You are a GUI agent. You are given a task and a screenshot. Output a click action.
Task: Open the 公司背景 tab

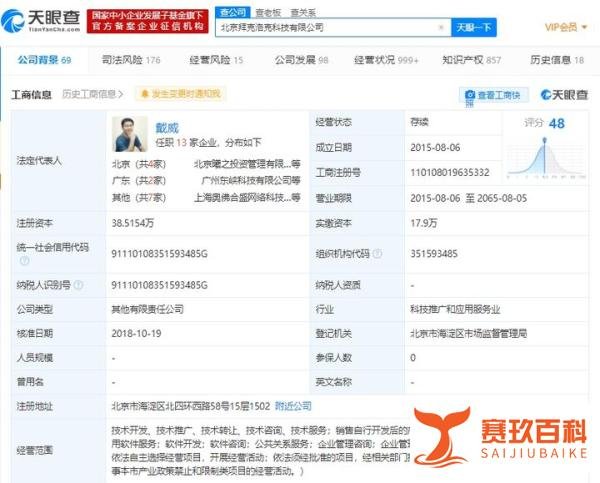[x=44, y=60]
